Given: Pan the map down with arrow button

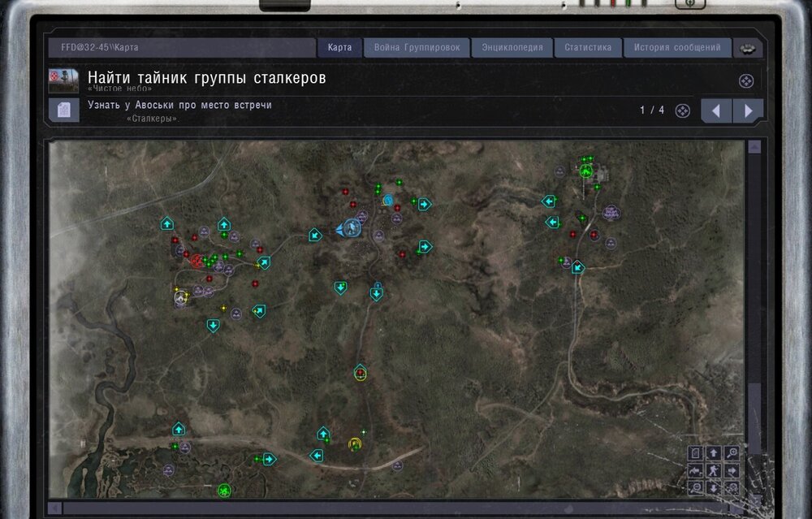Looking at the screenshot, I should click(x=714, y=487).
